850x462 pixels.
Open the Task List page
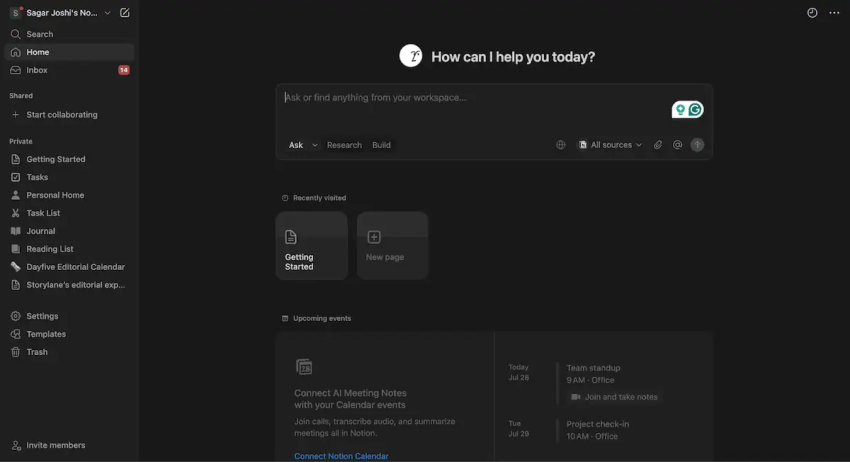(69, 213)
